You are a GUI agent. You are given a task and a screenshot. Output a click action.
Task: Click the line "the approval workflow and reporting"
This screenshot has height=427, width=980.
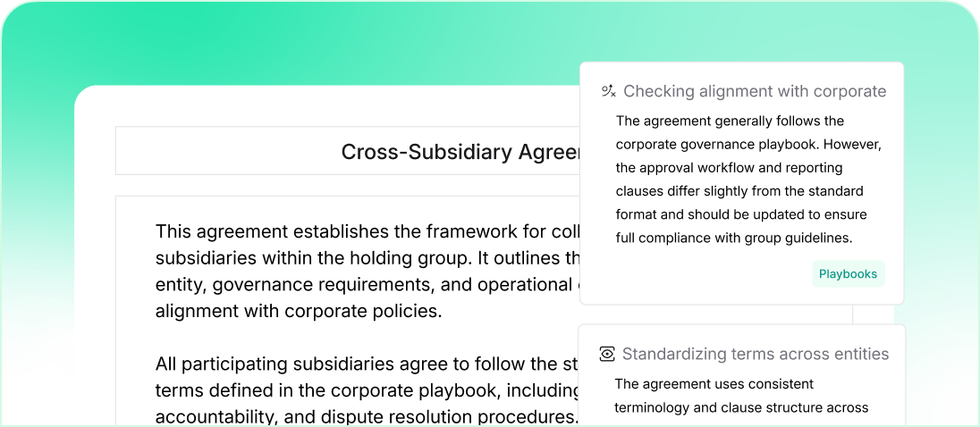pyautogui.click(x=729, y=167)
